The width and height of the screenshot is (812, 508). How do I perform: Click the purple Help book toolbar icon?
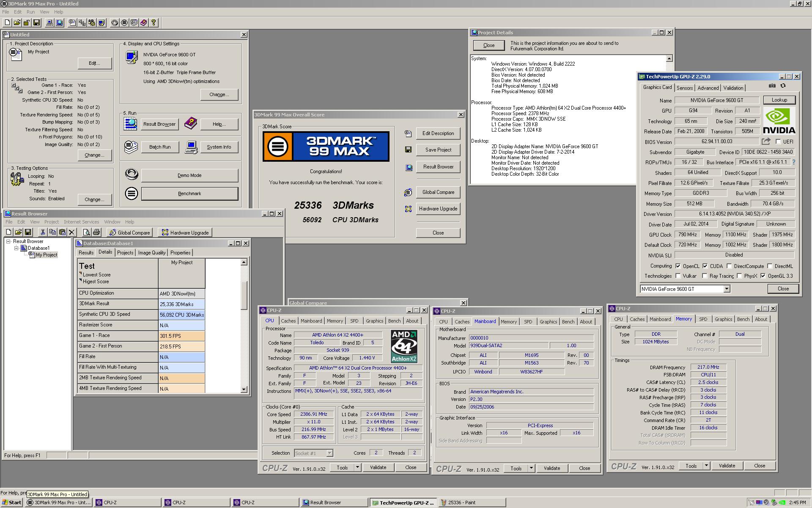click(144, 22)
